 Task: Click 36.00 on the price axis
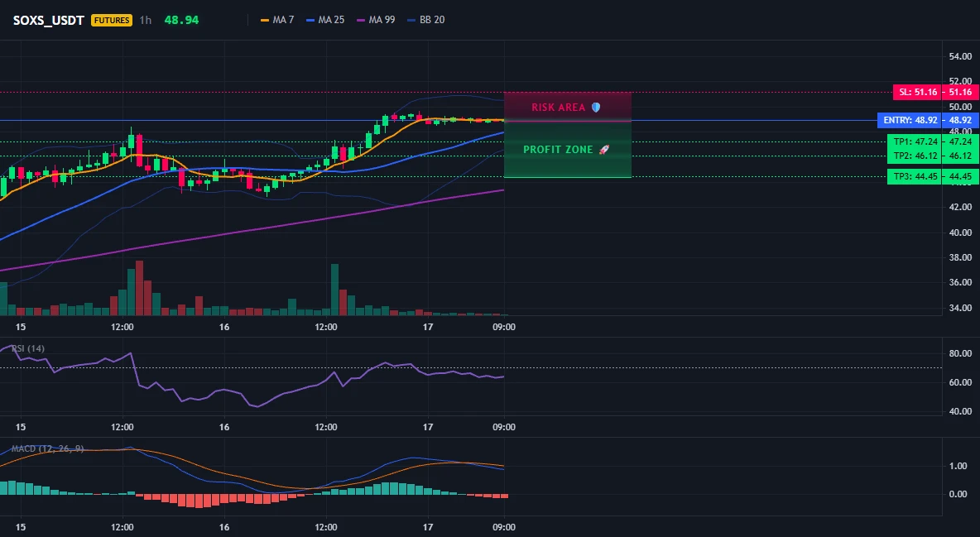pyautogui.click(x=960, y=282)
